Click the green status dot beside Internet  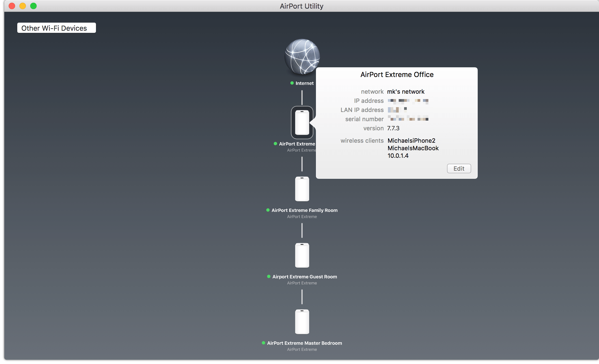click(x=292, y=83)
